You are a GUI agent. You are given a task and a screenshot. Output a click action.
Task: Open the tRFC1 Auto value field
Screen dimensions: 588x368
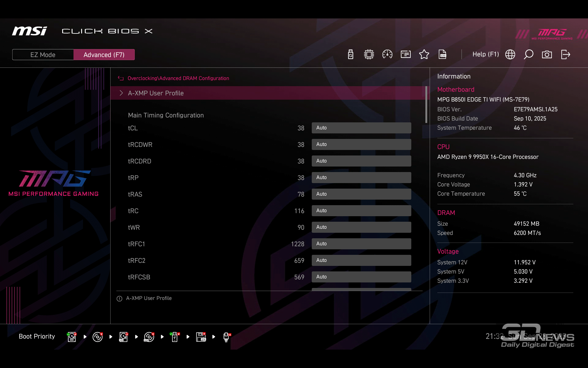click(x=361, y=244)
